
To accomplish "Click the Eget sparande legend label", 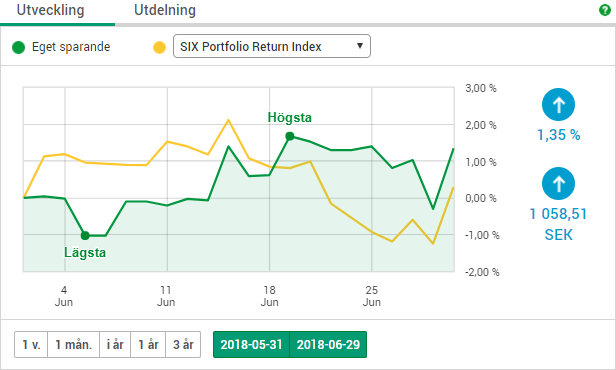I will point(71,47).
